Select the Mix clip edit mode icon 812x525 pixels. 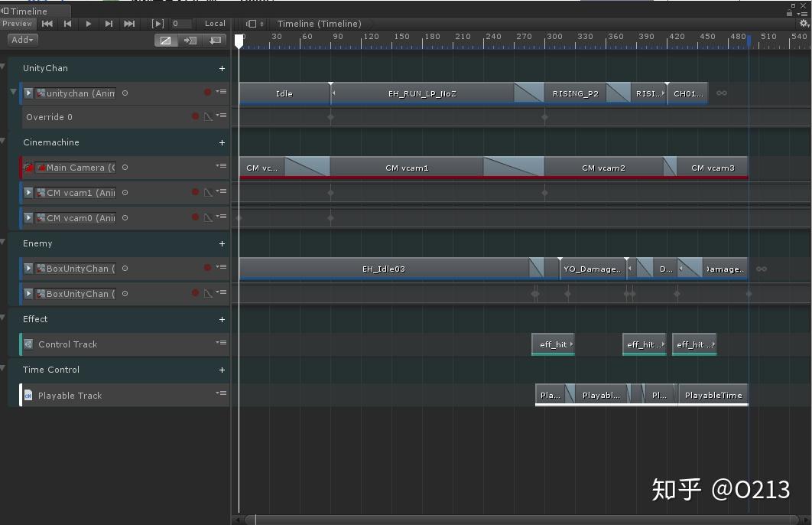(166, 40)
